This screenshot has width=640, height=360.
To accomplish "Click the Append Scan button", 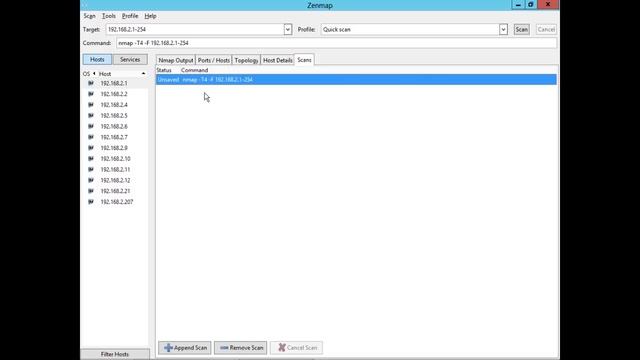I will click(x=185, y=348).
